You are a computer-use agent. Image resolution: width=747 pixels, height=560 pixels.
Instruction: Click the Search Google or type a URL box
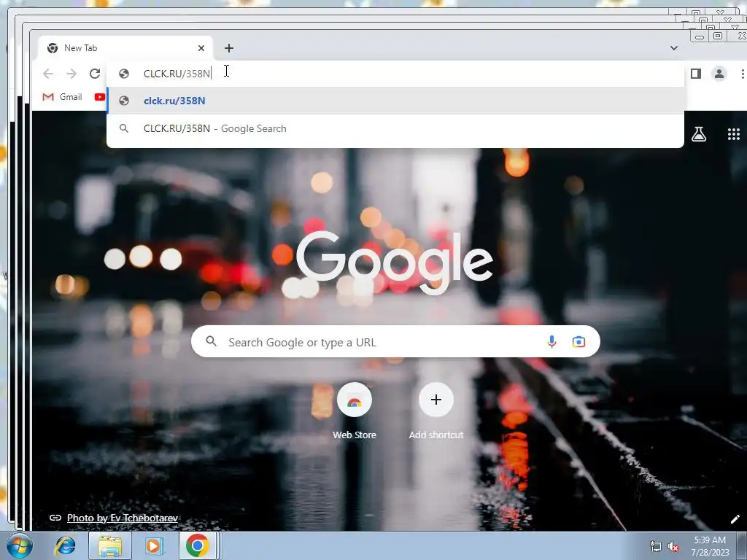pyautogui.click(x=395, y=341)
